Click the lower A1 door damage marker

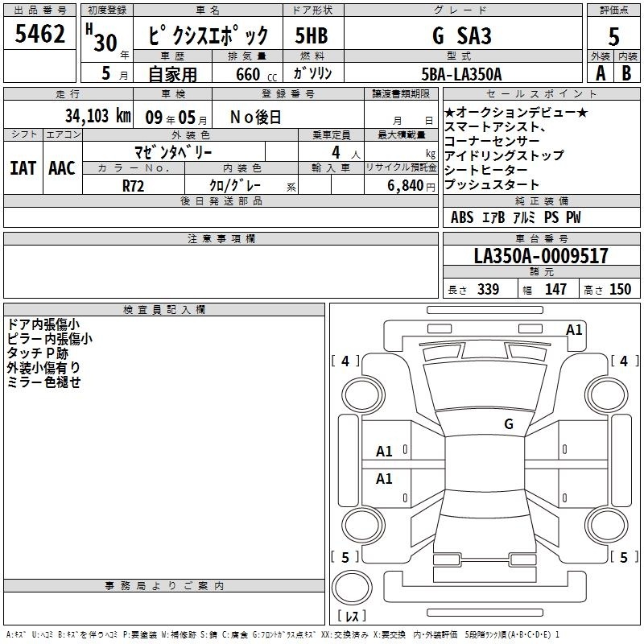(385, 479)
